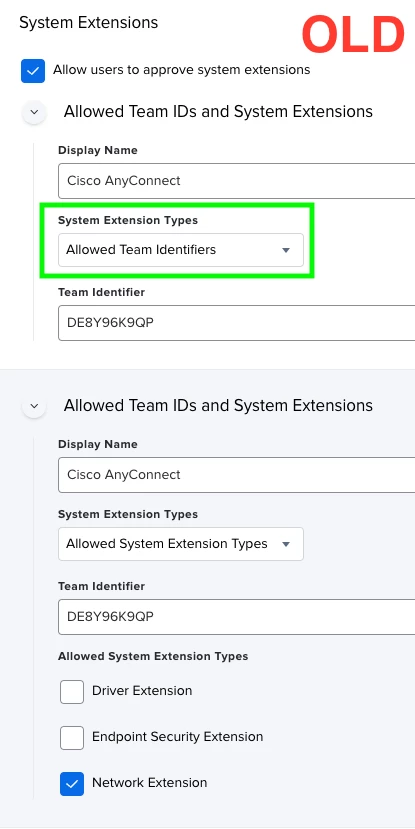Viewport: 415px width, 829px height.
Task: Click the Network Extension label text
Action: pyautogui.click(x=150, y=782)
